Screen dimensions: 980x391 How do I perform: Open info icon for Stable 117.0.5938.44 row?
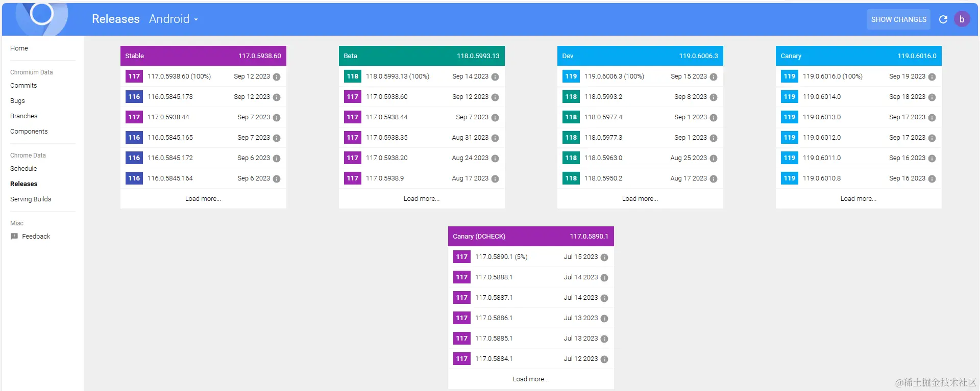pos(277,118)
